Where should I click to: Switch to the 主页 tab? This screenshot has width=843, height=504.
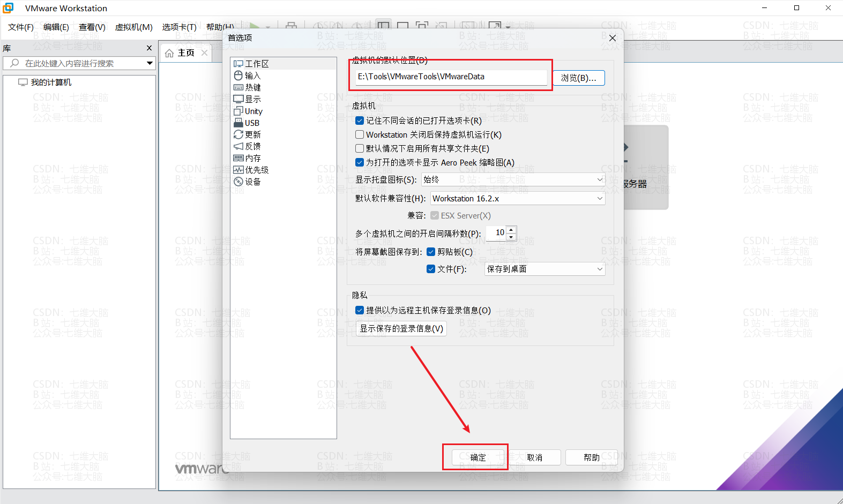tap(186, 52)
